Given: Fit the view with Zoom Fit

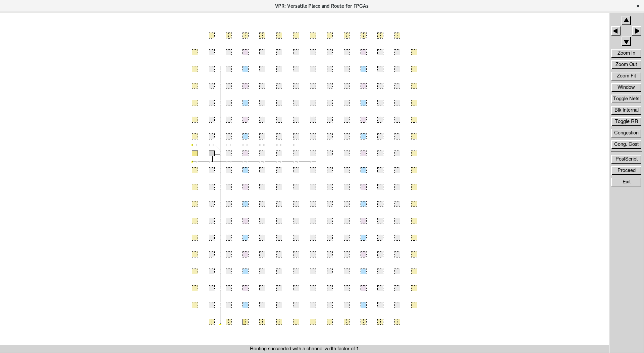Looking at the screenshot, I should click(626, 76).
